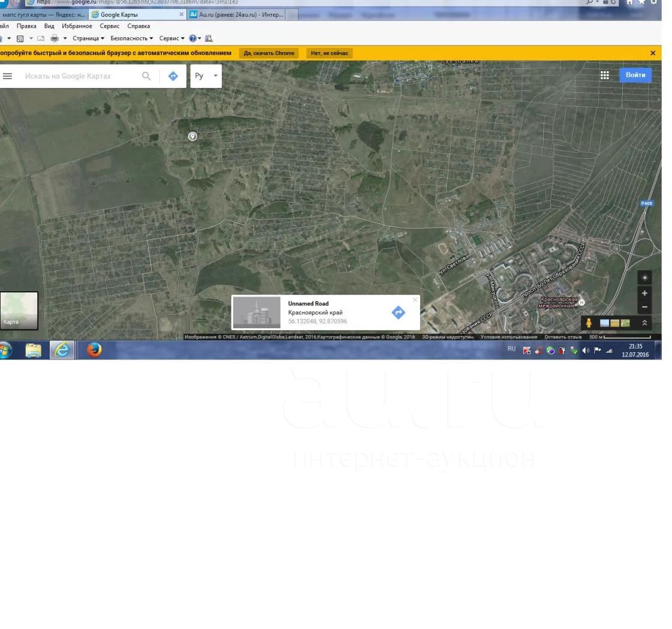Open the volume speaker tray icon

(x=586, y=350)
